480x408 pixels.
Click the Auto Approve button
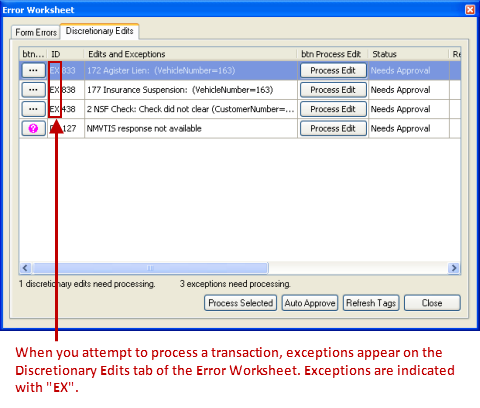[310, 303]
